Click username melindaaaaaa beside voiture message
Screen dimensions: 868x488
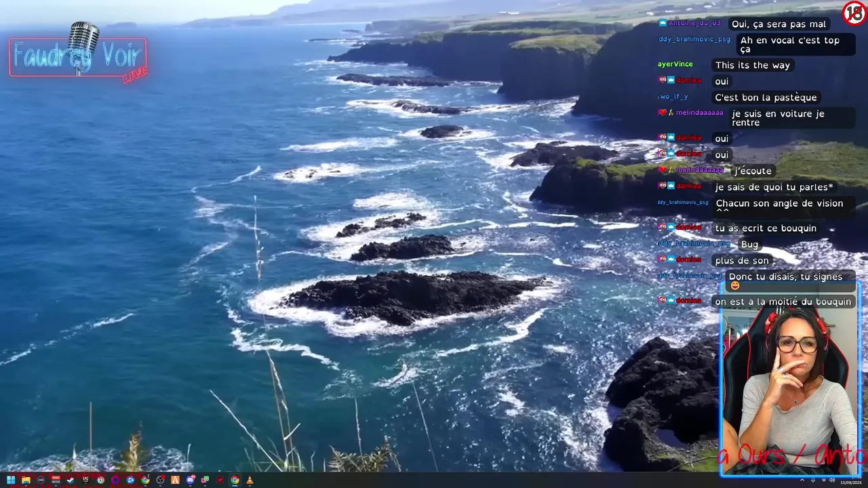699,113
